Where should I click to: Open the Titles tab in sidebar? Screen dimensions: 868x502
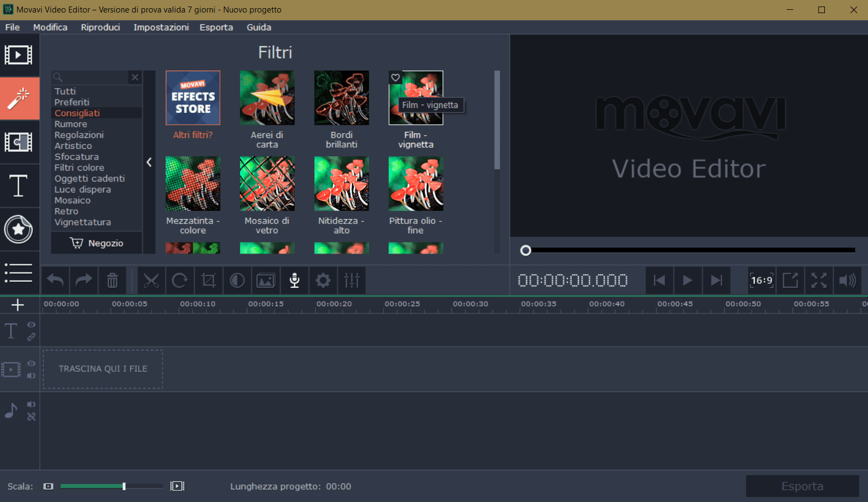point(19,186)
